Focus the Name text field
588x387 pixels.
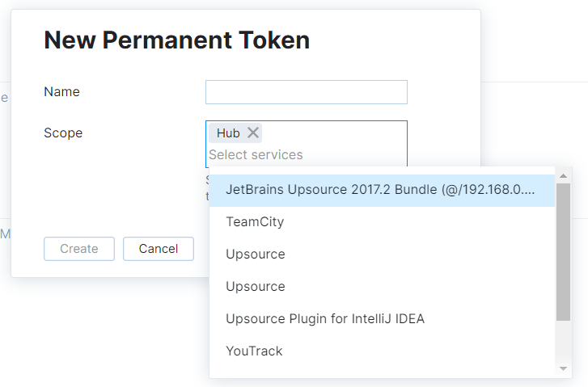coord(306,92)
